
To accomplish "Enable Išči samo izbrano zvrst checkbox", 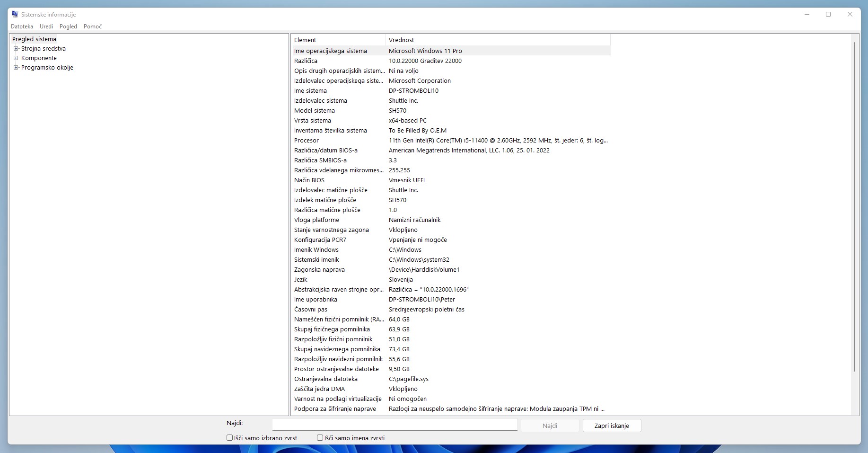I will click(x=229, y=438).
